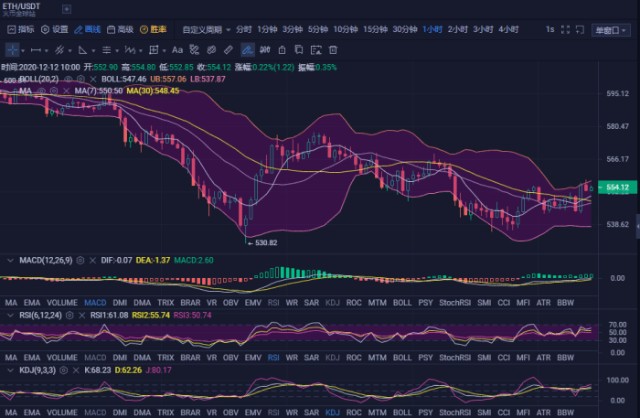Open the 自定义周期 custom period dropdown

coord(206,29)
